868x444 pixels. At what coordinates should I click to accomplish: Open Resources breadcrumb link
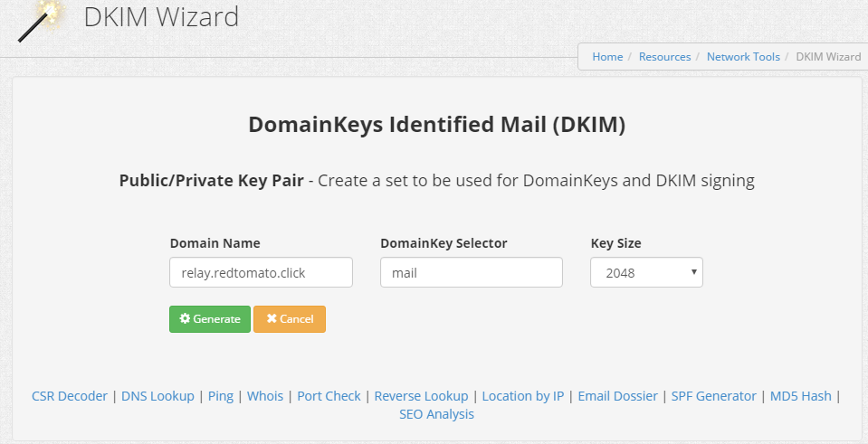pos(665,56)
